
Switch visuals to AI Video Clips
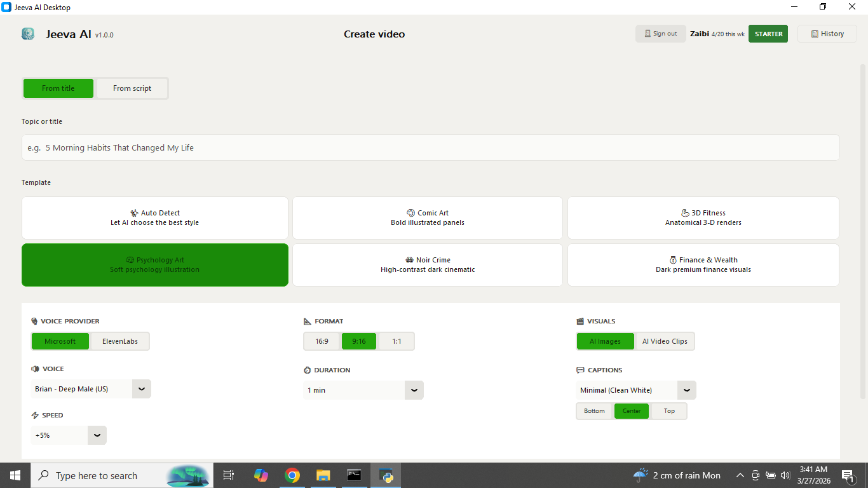tap(665, 341)
